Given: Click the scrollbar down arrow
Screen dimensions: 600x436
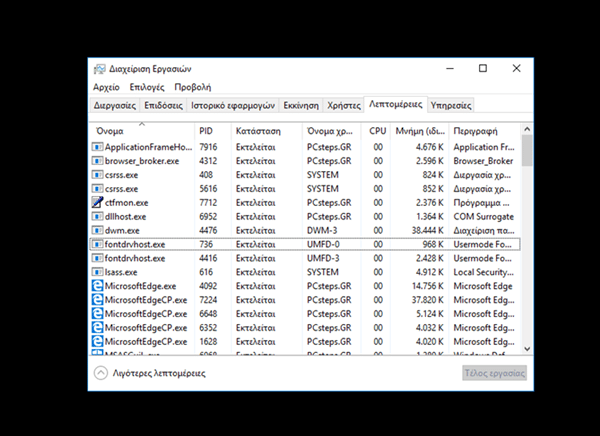Looking at the screenshot, I should click(527, 349).
